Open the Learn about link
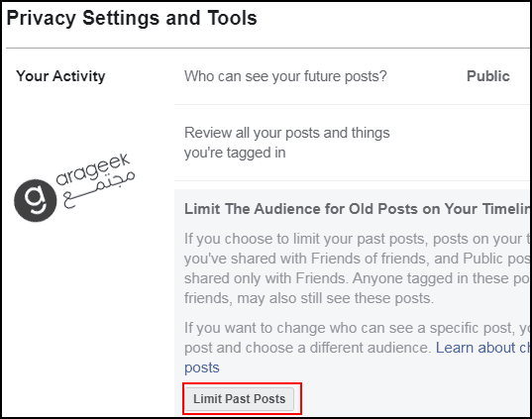Image resolution: width=532 pixels, height=419 pixels. coord(483,348)
